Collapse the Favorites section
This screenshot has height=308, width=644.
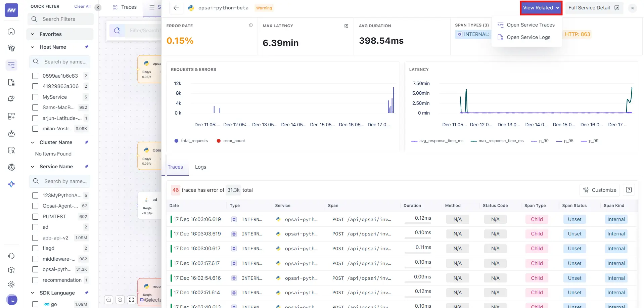[33, 34]
